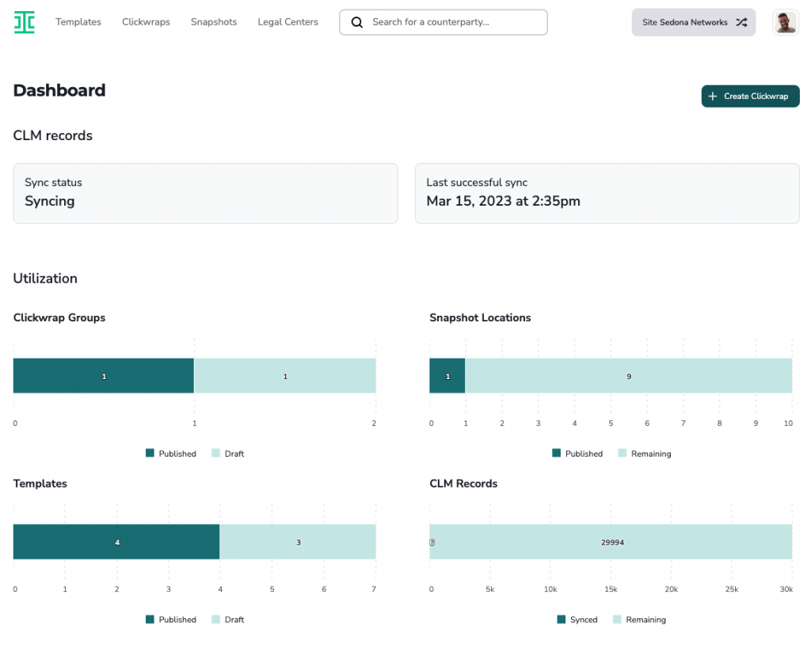Click the green logo icon

pos(25,22)
